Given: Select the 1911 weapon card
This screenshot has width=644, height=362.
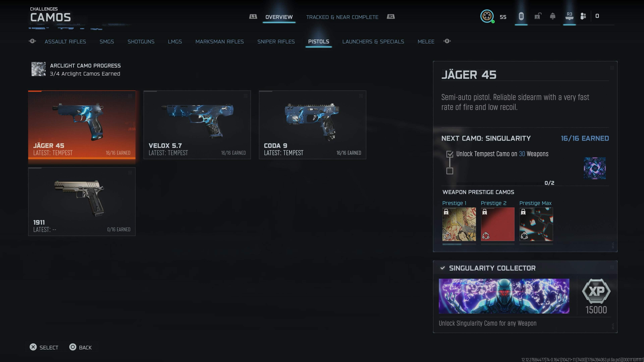Looking at the screenshot, I should coord(82,202).
